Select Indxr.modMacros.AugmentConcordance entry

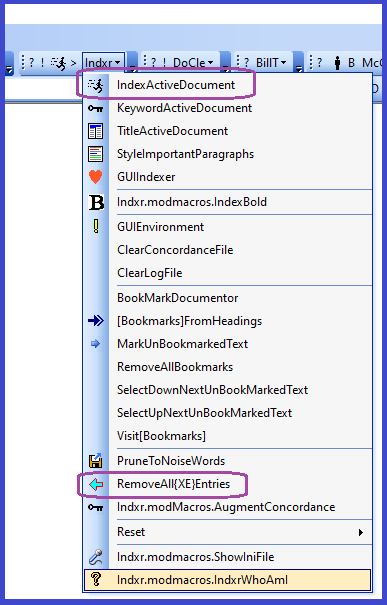(228, 507)
